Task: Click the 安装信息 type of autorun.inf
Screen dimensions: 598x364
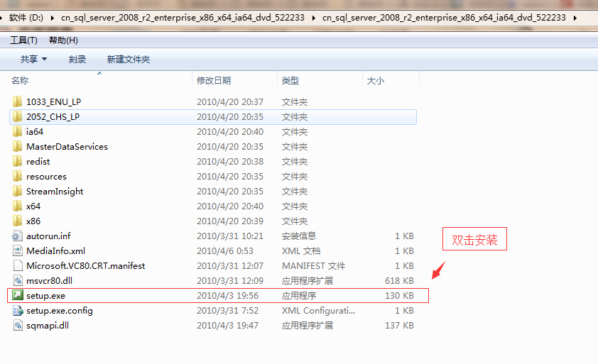Action: click(x=299, y=236)
